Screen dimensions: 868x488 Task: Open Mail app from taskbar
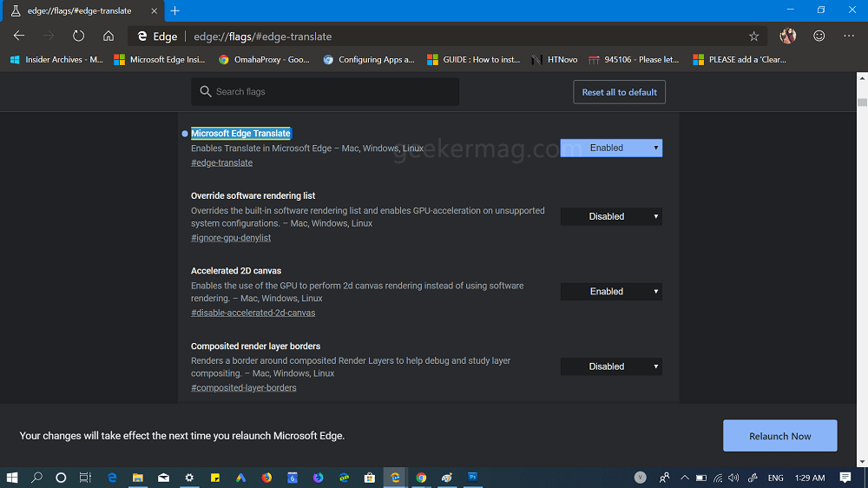coord(163,478)
